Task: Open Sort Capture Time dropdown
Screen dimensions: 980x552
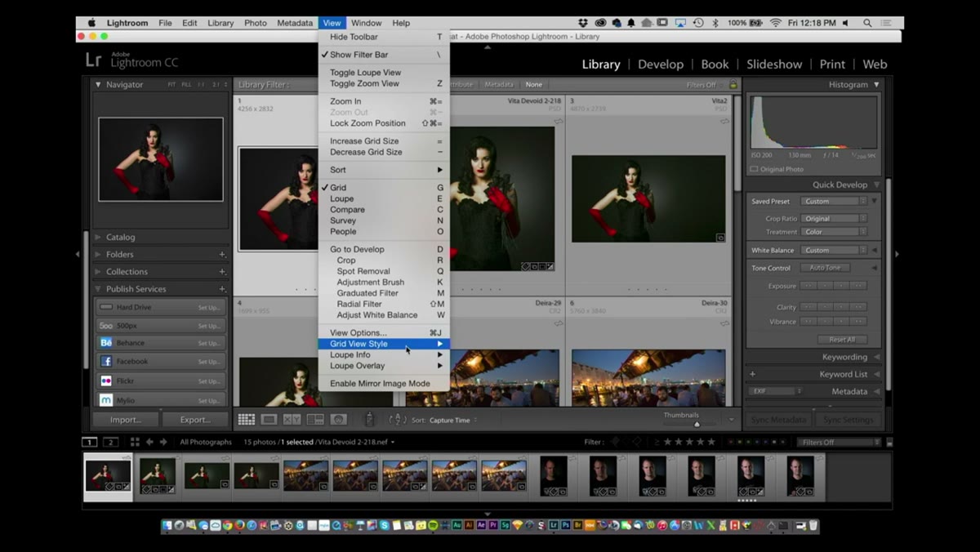Action: tap(454, 420)
